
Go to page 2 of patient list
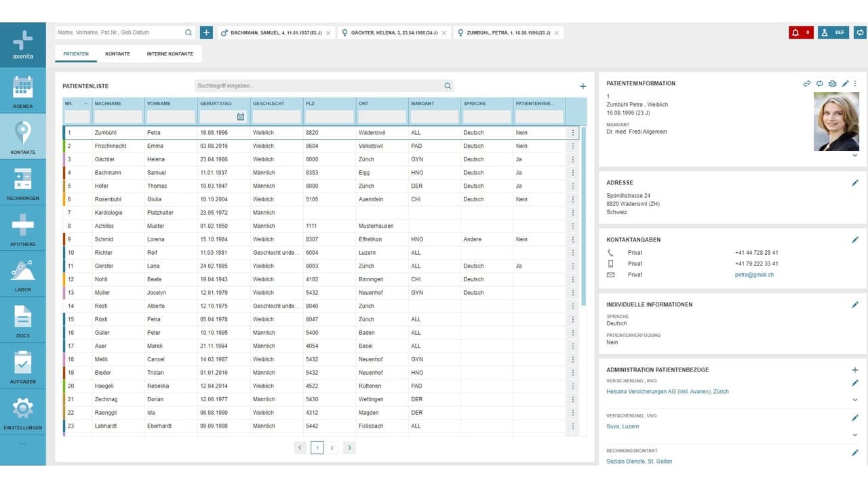tap(332, 447)
